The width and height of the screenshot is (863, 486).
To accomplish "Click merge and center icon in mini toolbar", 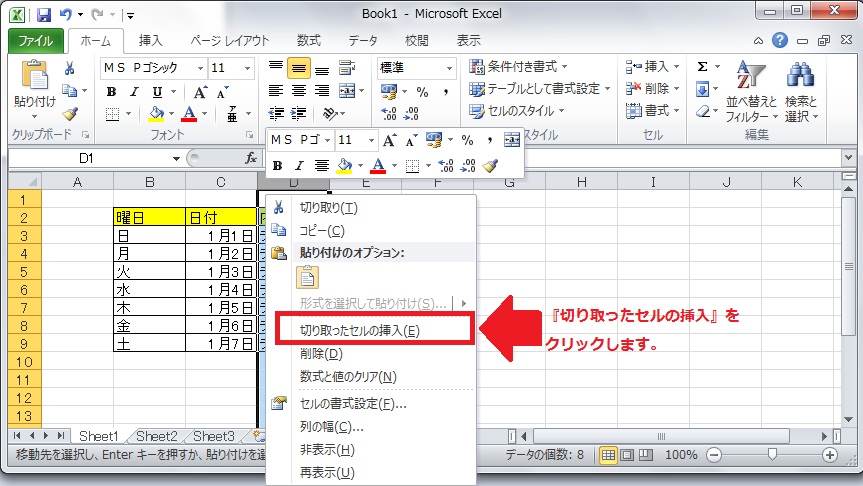I will tap(511, 140).
